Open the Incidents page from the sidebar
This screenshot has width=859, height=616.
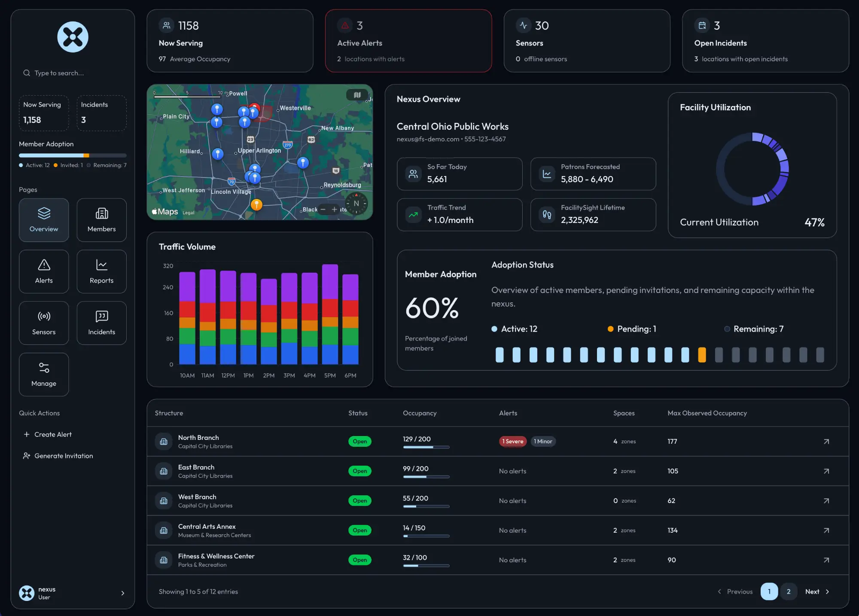(x=101, y=323)
